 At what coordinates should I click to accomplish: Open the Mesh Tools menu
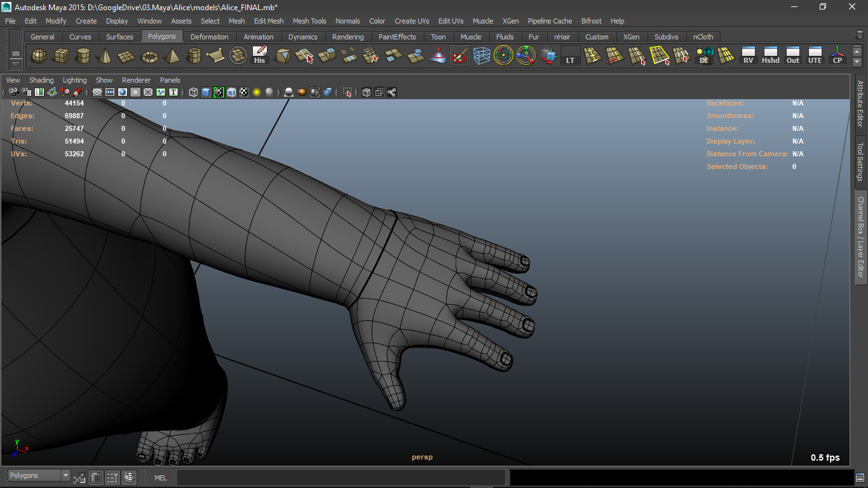pyautogui.click(x=309, y=21)
